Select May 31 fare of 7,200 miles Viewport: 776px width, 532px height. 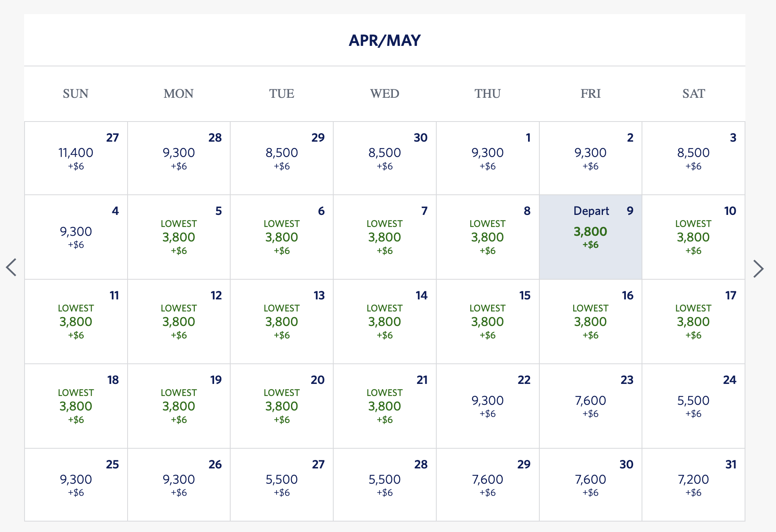(x=693, y=485)
